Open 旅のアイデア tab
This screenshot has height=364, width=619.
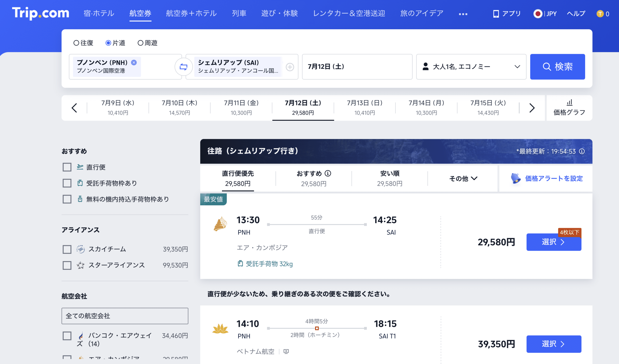[422, 13]
